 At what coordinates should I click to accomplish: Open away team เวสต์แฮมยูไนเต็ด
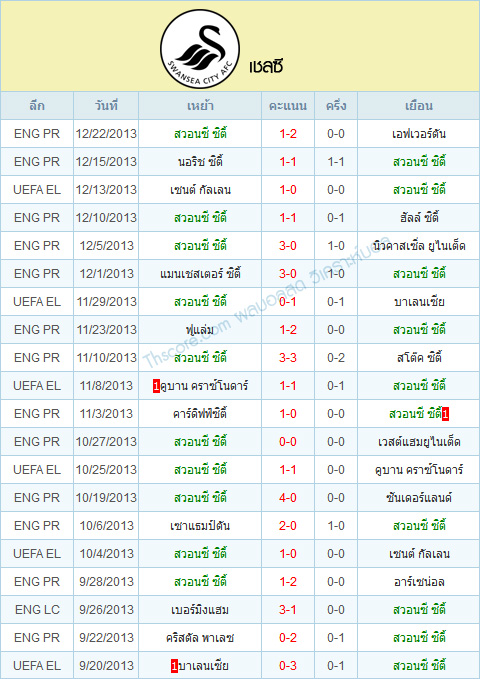click(x=419, y=442)
